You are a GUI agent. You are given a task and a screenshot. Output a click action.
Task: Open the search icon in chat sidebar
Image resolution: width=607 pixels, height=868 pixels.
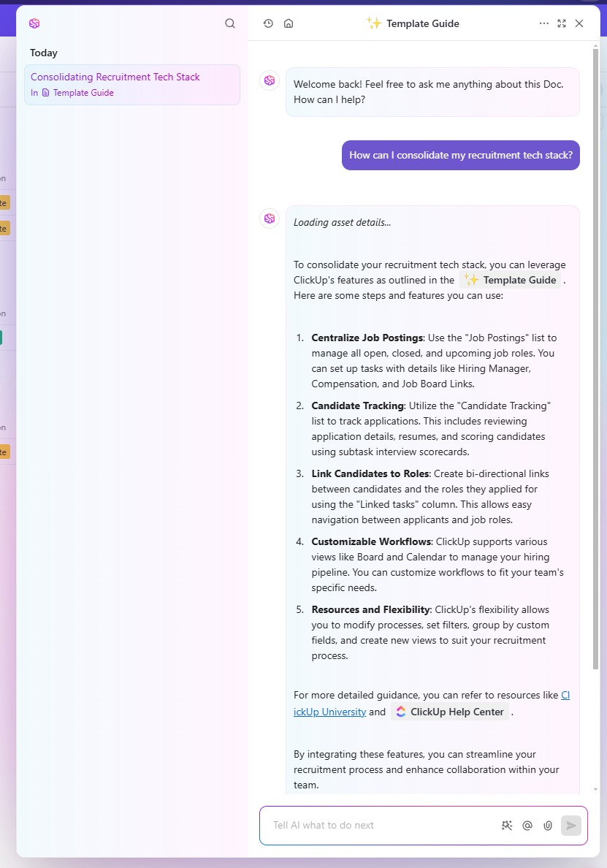pyautogui.click(x=230, y=23)
